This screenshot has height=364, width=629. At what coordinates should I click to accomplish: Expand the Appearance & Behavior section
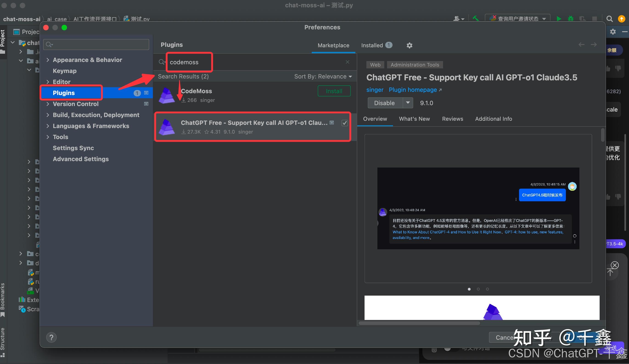(x=48, y=60)
